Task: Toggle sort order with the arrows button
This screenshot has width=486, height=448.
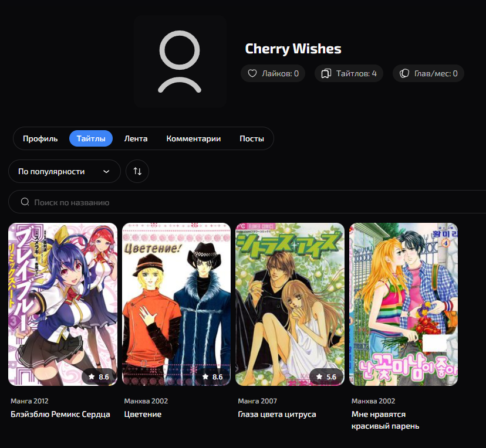Action: (x=137, y=171)
